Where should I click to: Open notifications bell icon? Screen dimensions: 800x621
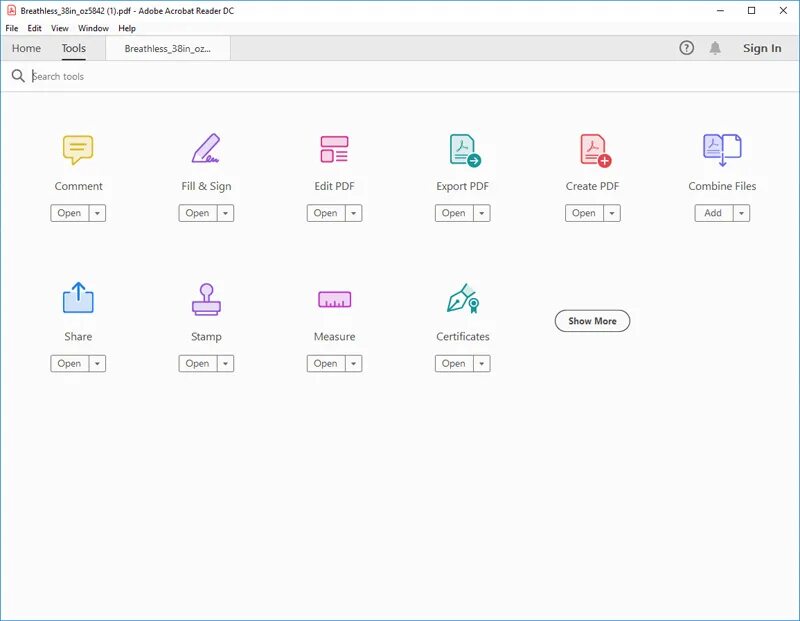pos(715,48)
